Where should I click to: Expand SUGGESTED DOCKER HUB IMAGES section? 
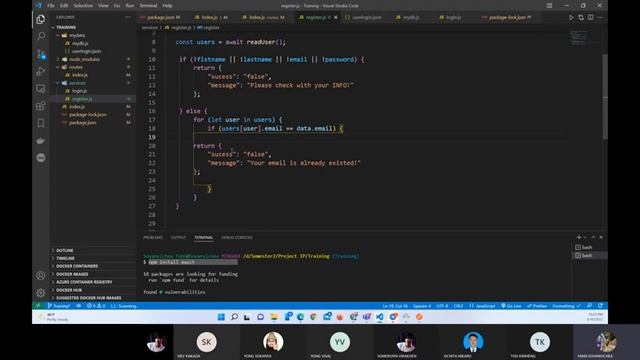tap(88, 298)
